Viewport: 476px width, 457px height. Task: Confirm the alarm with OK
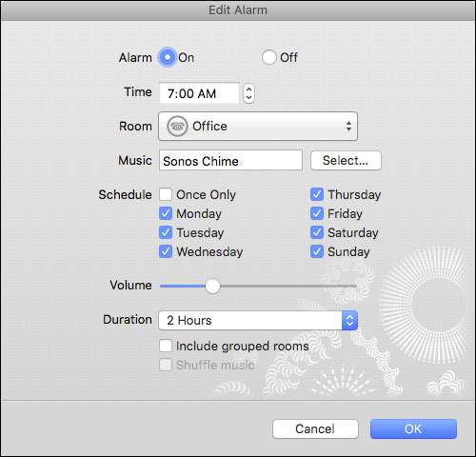[x=413, y=429]
